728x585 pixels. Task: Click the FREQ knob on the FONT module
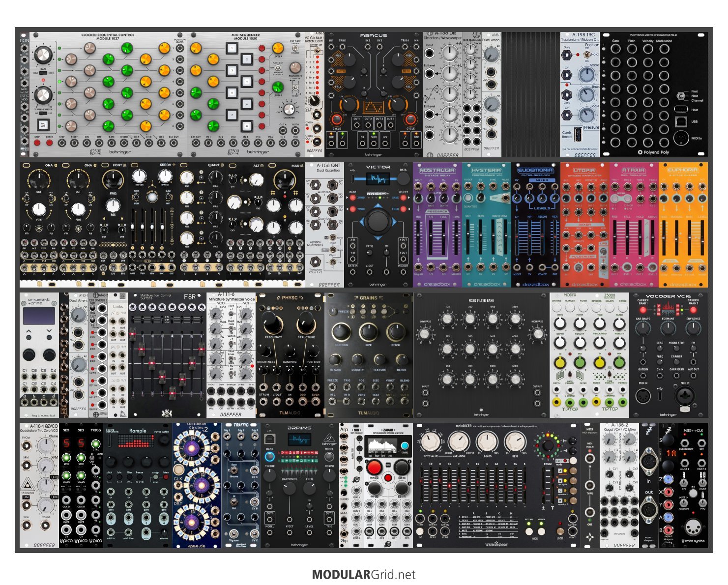click(113, 180)
